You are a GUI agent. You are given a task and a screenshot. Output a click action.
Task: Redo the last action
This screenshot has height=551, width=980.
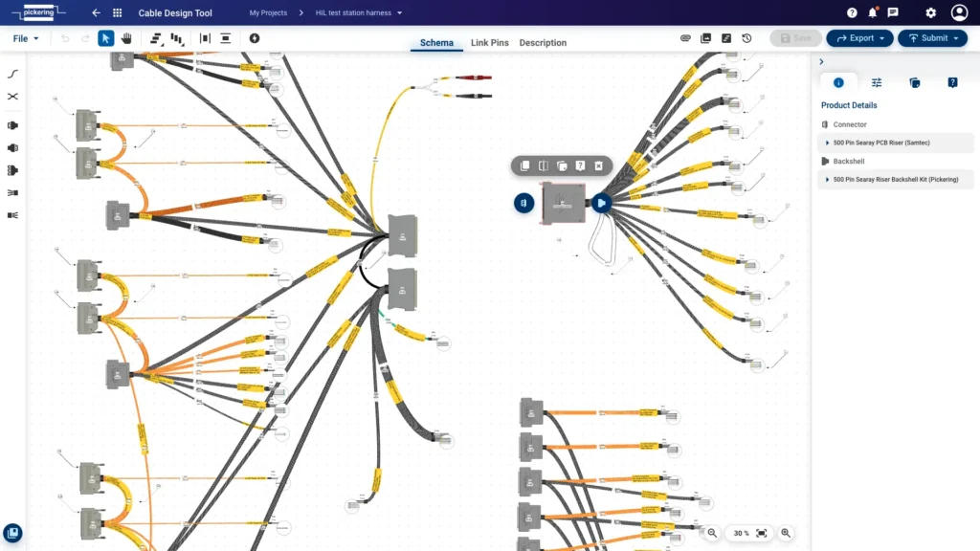click(x=85, y=38)
